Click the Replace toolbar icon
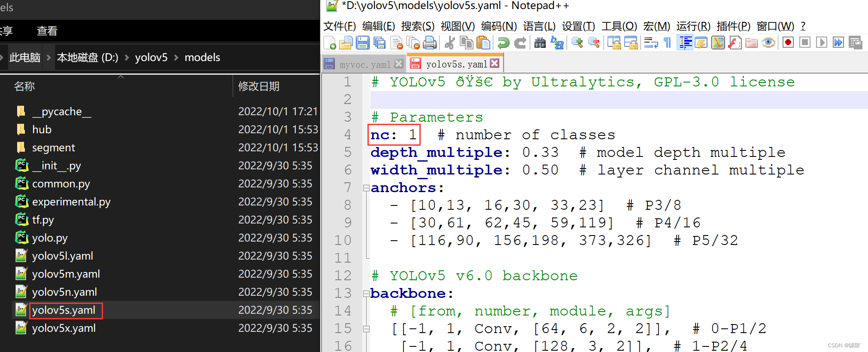The image size is (868, 352). click(x=557, y=43)
